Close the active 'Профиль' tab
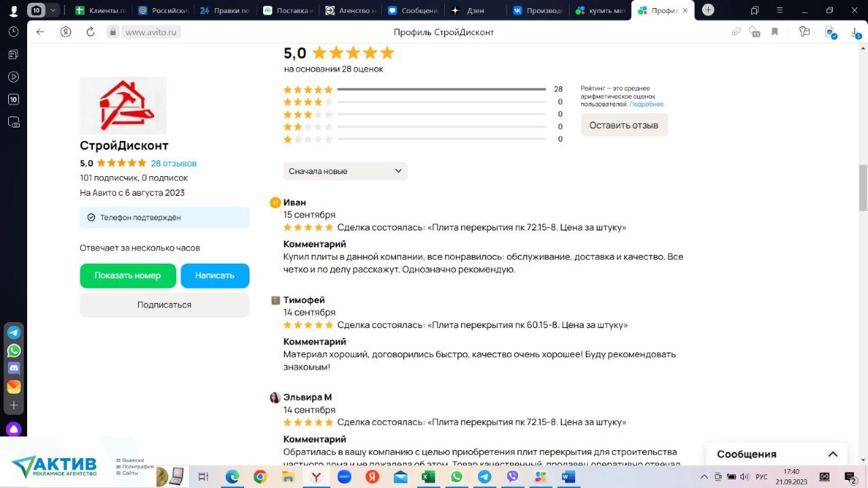Viewport: 868px width, 488px height. pos(685,10)
